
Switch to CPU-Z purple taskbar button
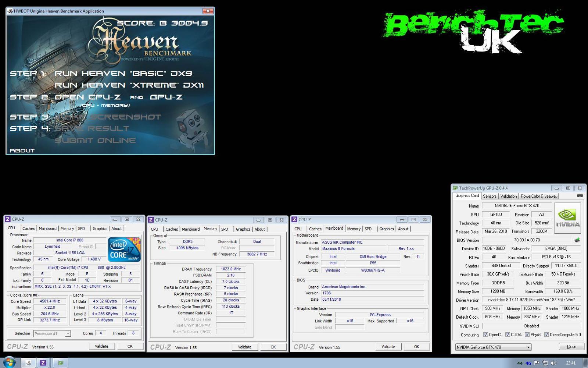point(43,363)
